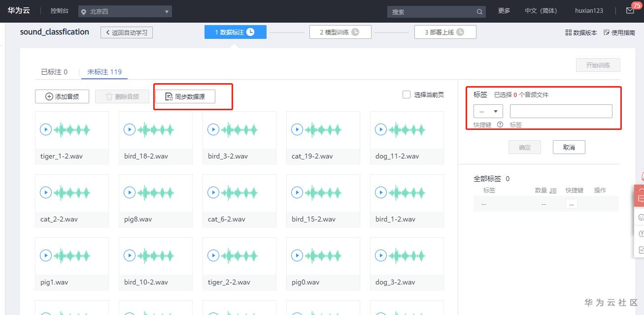Image resolution: width=644 pixels, height=315 pixels.
Task: Play the cat_2-2.wav audio clip
Action: click(45, 192)
